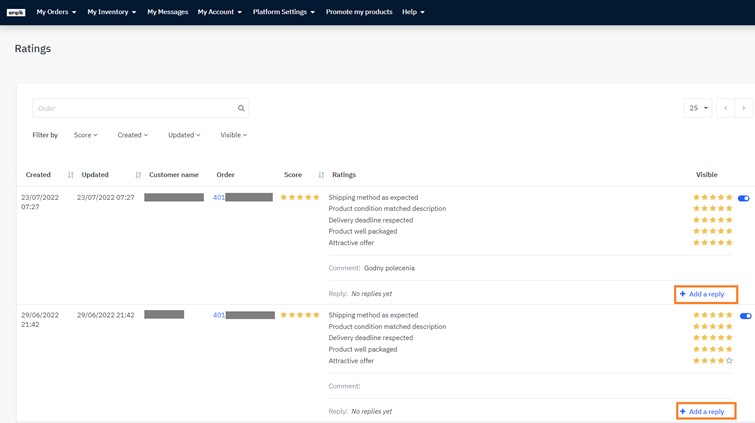Add a reply to the 23/07/2022 rating

[x=706, y=294]
